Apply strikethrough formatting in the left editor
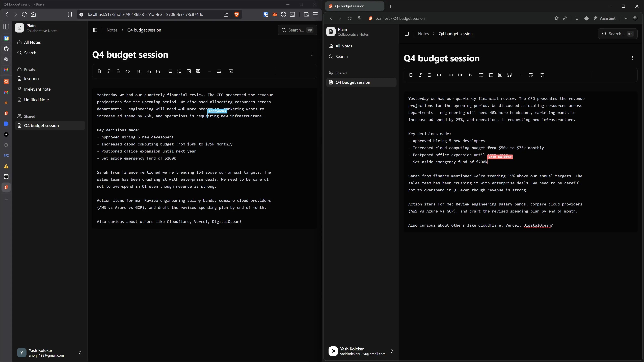Screen dimensions: 644x362 [118, 71]
